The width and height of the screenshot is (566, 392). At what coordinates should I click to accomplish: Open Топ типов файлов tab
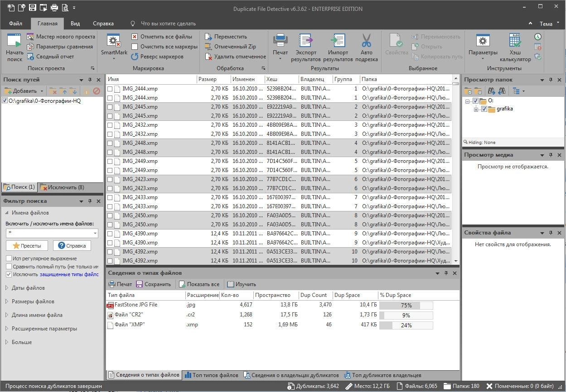click(x=212, y=375)
